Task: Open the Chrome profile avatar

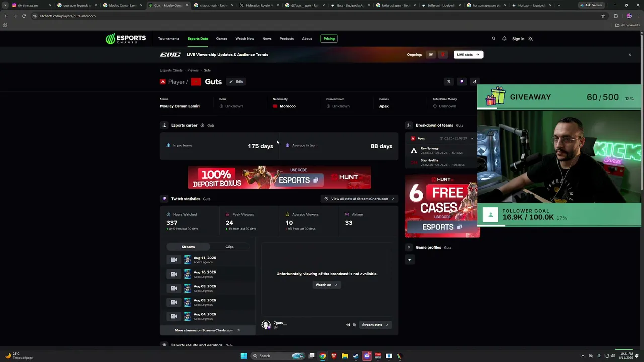Action: tap(629, 16)
